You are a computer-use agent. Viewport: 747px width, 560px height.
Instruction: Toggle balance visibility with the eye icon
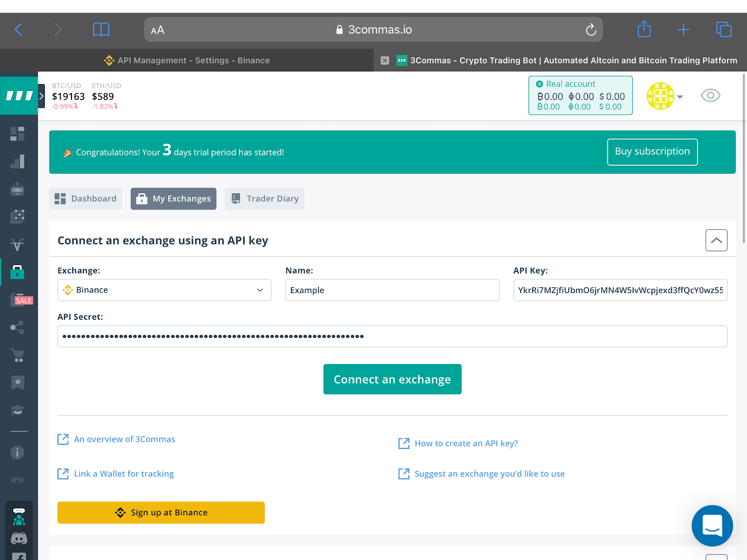tap(711, 96)
